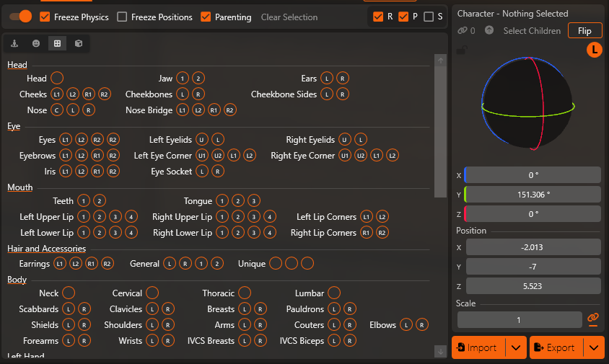
Task: Open the Export dropdown arrow
Action: 594,347
